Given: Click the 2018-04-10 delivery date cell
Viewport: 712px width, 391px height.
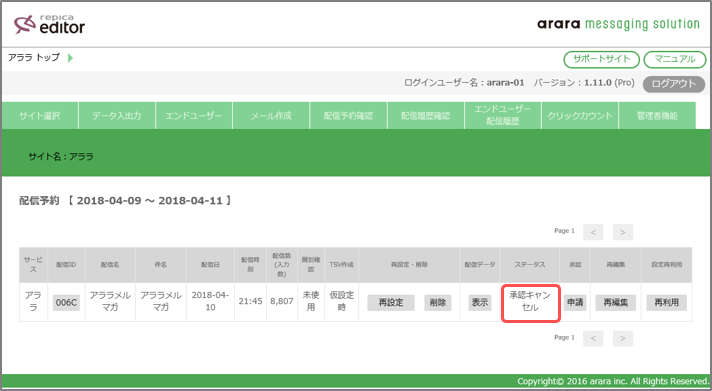Looking at the screenshot, I should [210, 301].
